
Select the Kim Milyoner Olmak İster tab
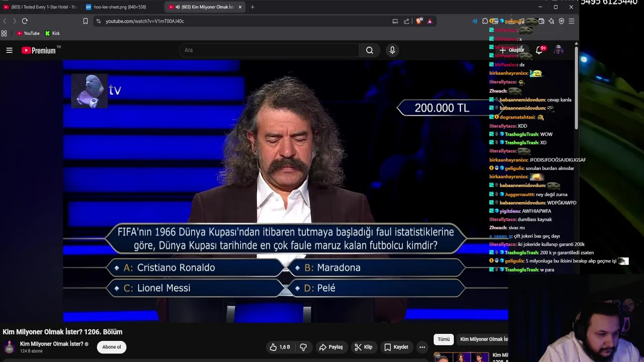tap(205, 7)
